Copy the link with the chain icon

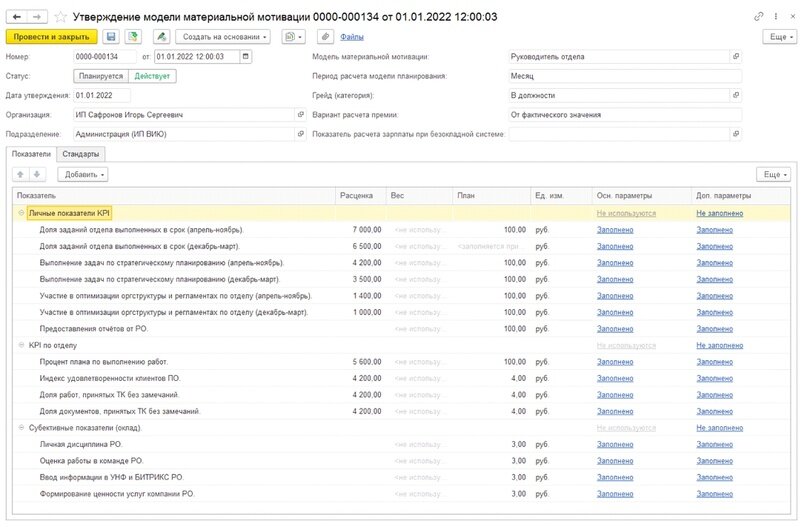click(x=758, y=16)
